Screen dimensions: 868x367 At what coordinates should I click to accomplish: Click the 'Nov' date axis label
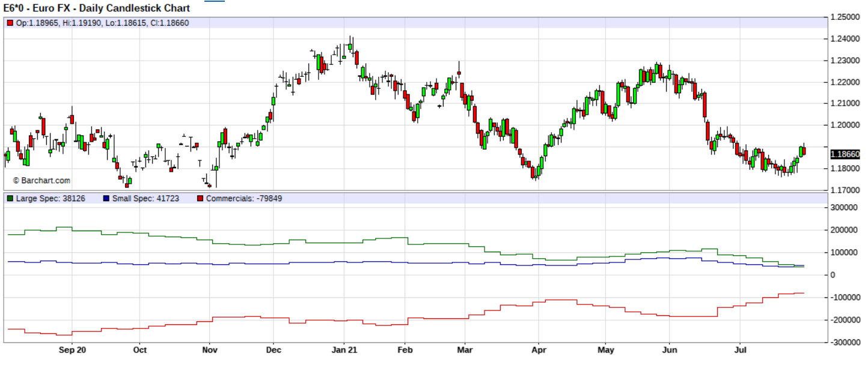click(209, 350)
